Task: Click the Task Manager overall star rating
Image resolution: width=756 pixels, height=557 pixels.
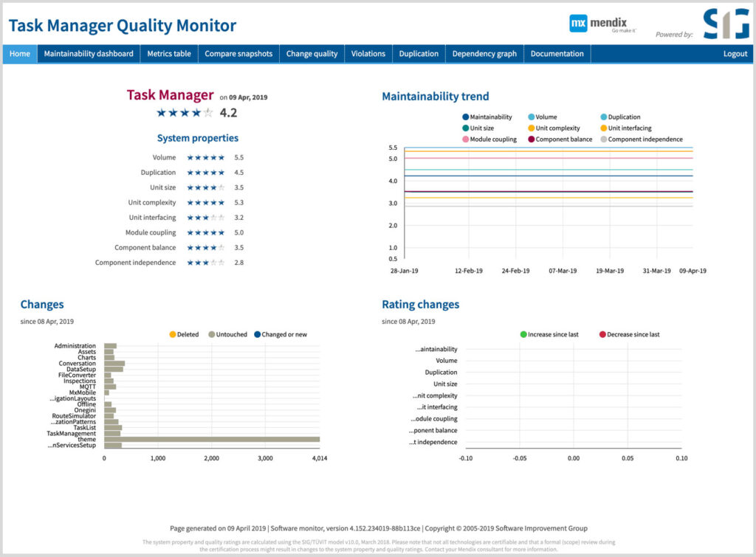Action: [x=185, y=113]
